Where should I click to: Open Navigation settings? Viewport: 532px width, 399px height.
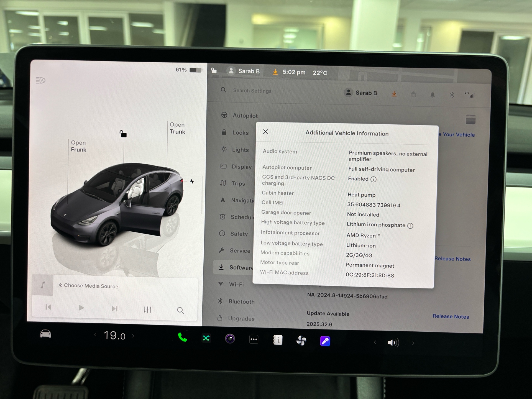(237, 200)
